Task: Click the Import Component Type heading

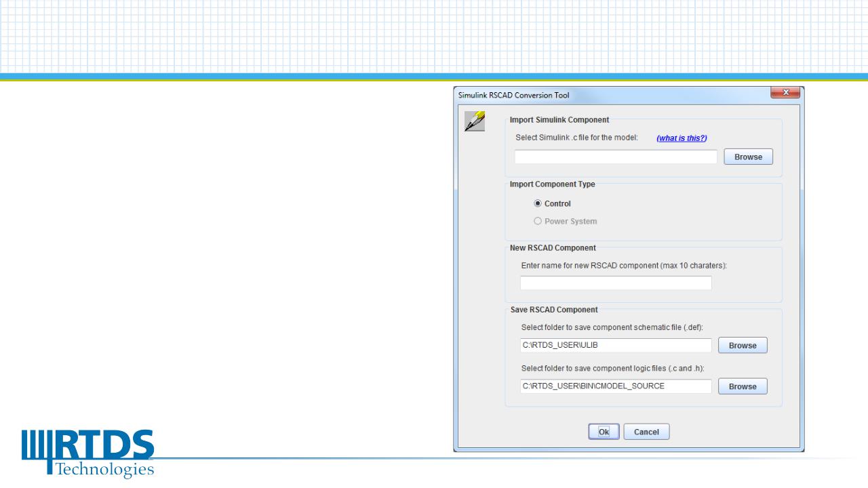Action: (x=553, y=184)
